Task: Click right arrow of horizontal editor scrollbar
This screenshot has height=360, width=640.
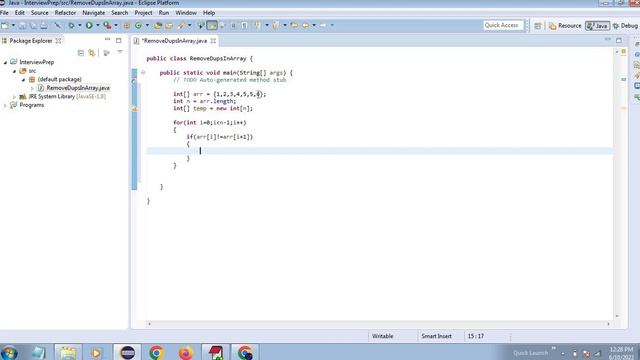Action: pyautogui.click(x=608, y=324)
